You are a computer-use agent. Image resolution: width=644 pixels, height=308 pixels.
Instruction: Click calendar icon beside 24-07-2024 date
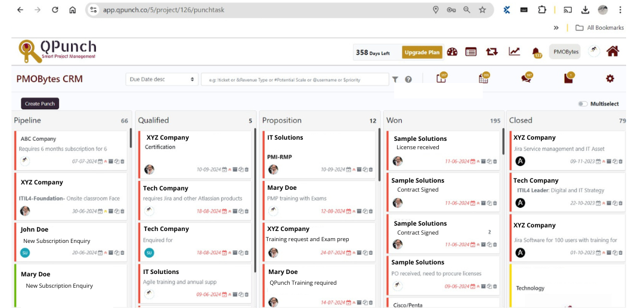coord(348,252)
